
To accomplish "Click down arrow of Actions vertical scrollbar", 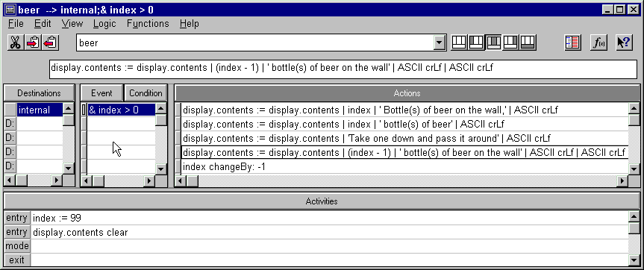I will pos(634,169).
